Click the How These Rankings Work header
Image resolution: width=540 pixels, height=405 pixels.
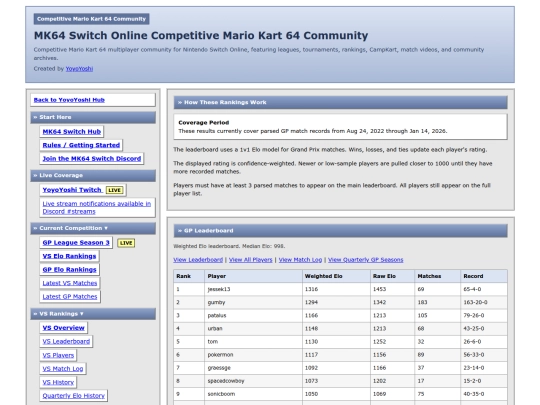point(340,102)
